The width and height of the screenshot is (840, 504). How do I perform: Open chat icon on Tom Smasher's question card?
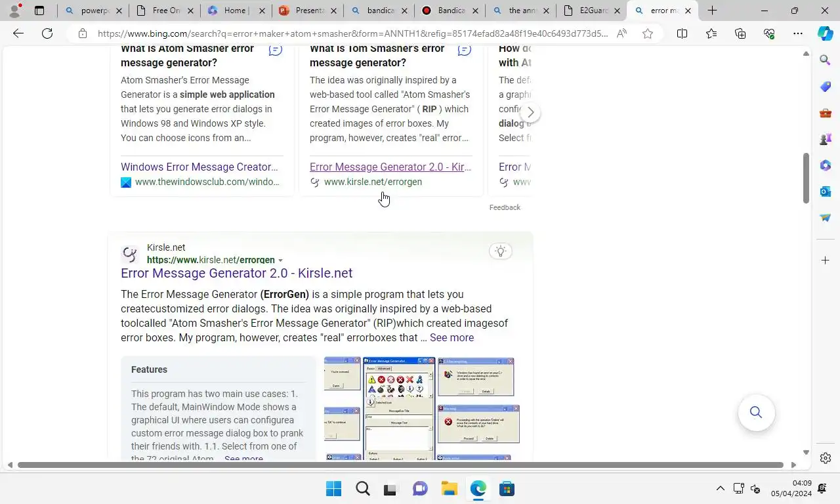pyautogui.click(x=465, y=50)
